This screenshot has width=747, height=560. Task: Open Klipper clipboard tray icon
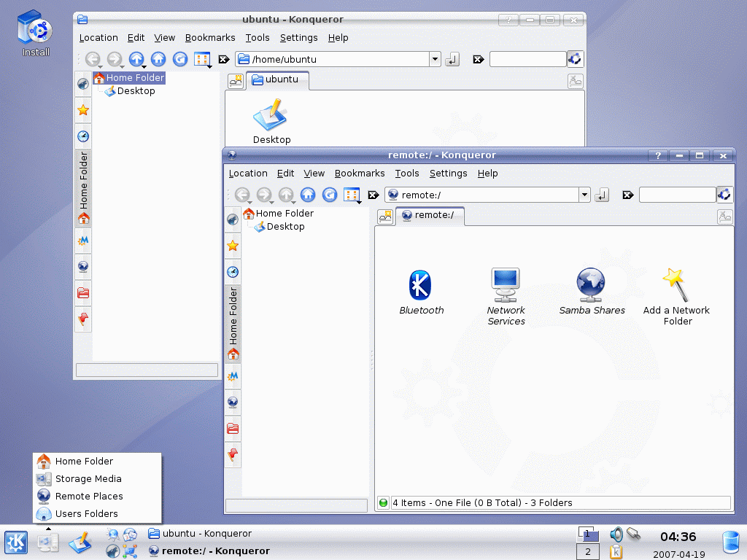click(x=616, y=551)
